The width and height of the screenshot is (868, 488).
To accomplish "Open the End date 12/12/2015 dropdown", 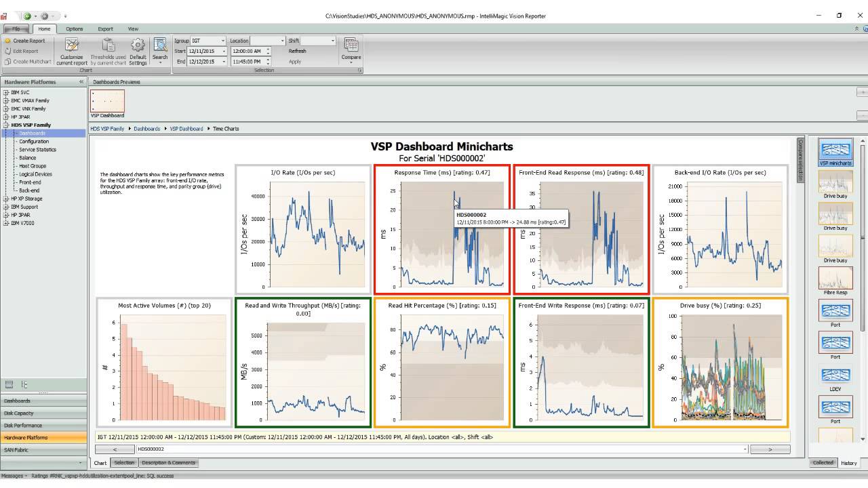I will coord(222,61).
